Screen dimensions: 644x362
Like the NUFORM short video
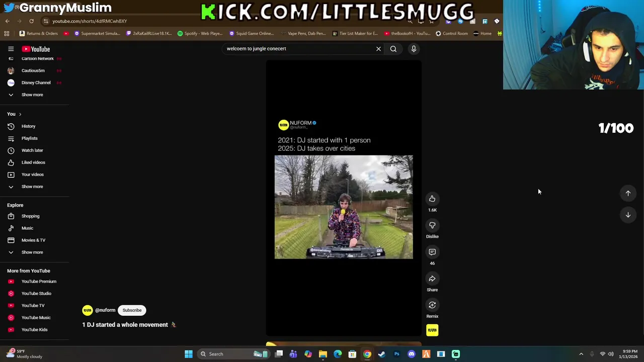pos(432,199)
